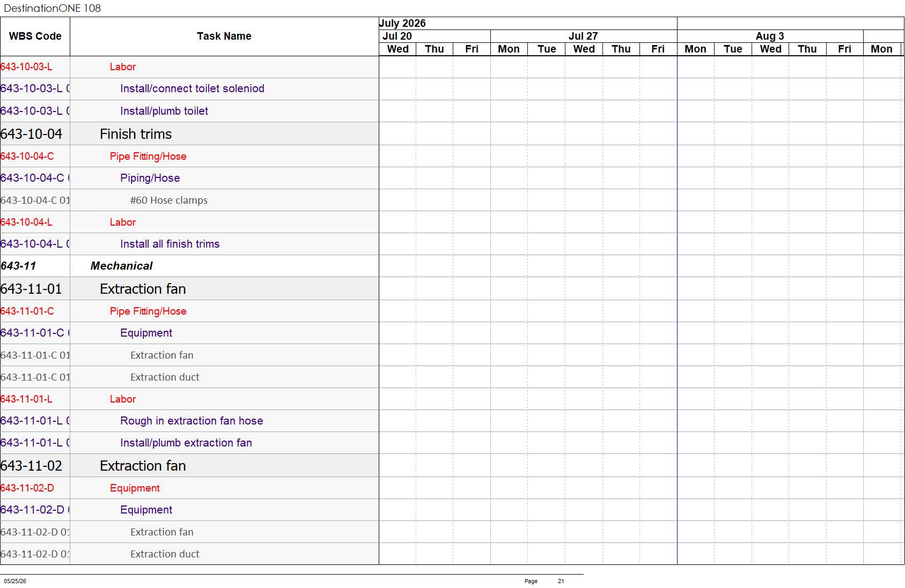Click the page number 21 in footer
The image size is (905, 588).
pyautogui.click(x=561, y=581)
